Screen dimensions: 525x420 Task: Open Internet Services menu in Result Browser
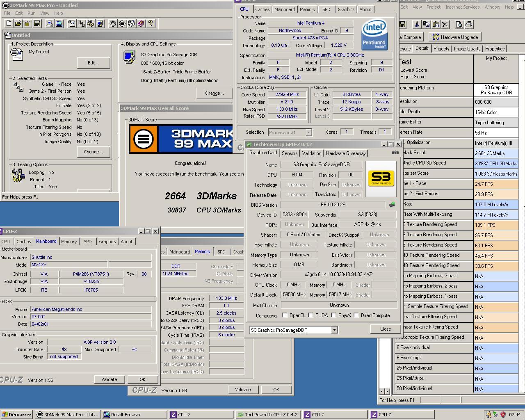(462, 7)
